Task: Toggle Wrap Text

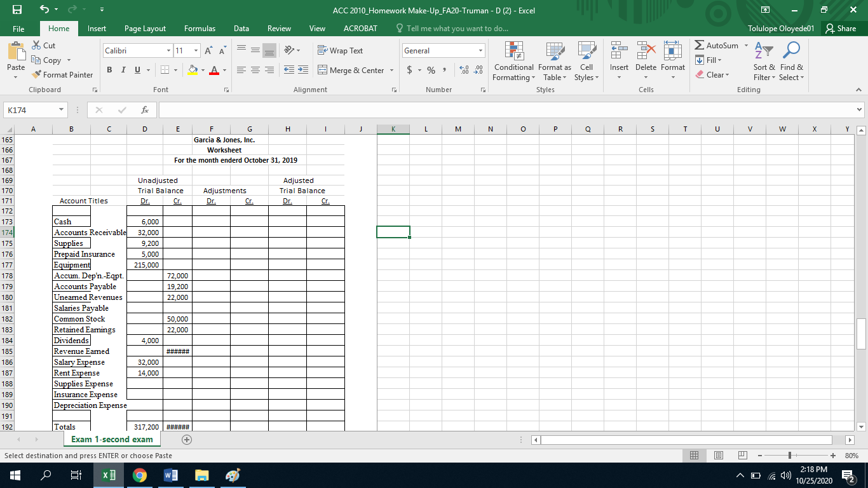Action: [340, 51]
